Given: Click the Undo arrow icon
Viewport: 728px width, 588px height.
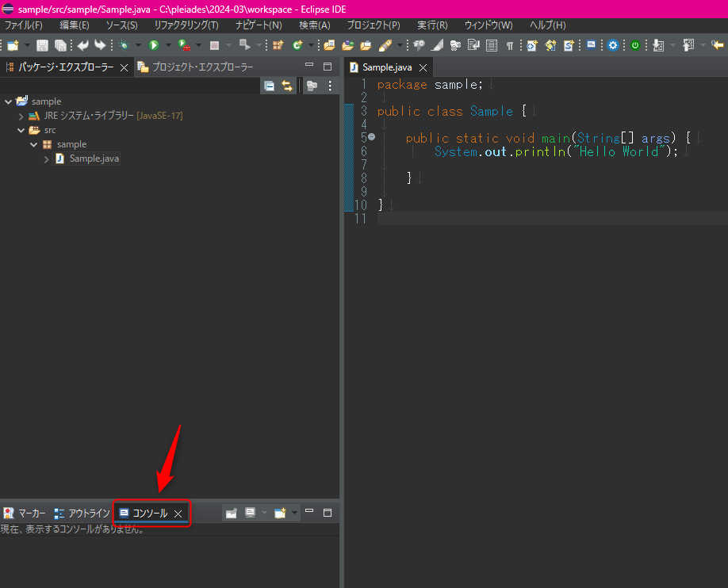Looking at the screenshot, I should pos(83,45).
